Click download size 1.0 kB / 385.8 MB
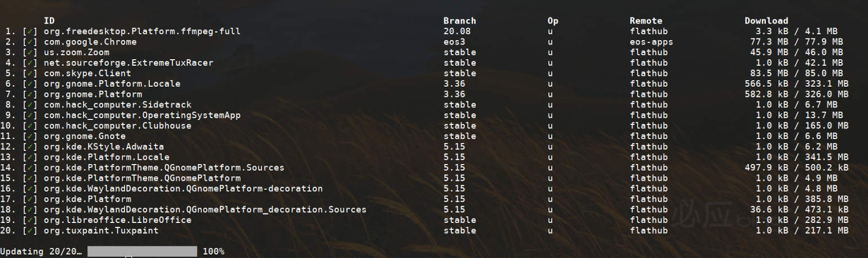868x258 pixels. point(802,199)
